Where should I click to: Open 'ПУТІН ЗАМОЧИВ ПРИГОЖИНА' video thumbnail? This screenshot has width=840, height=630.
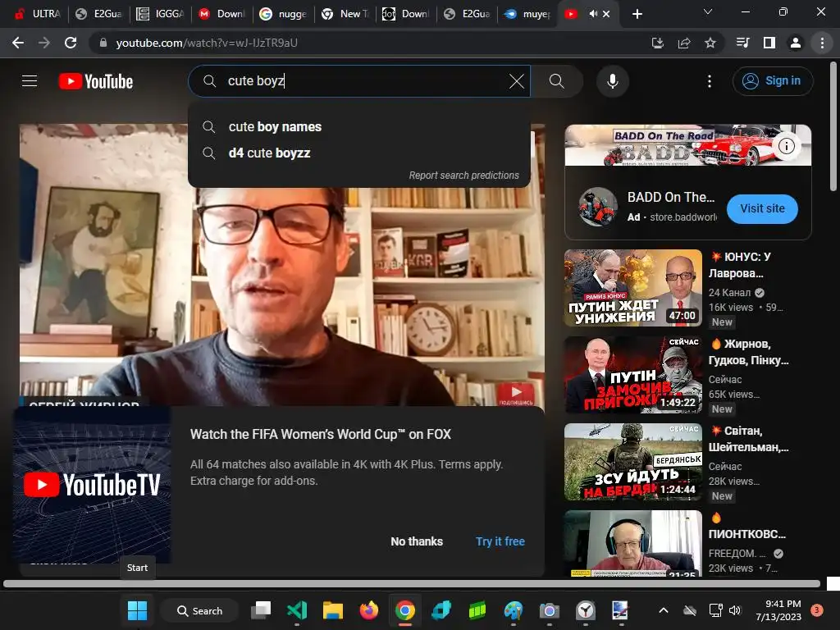click(633, 375)
